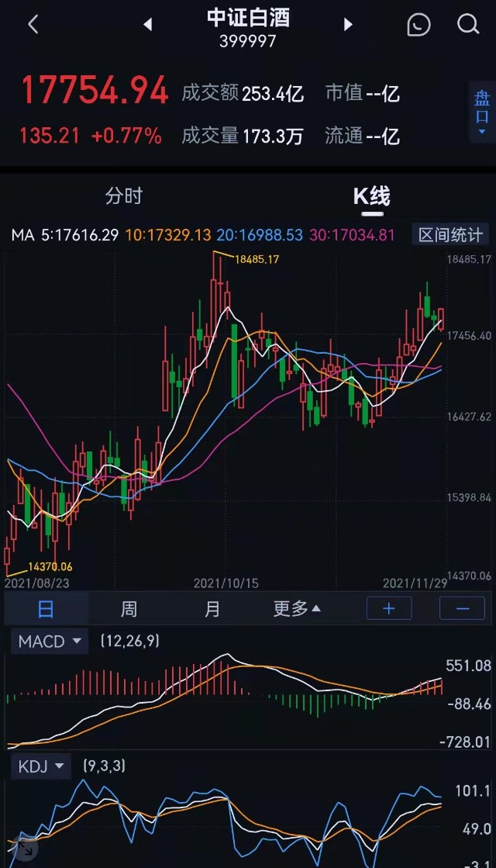496x868 pixels.
Task: Open the MACD indicator dropdown
Action: (50, 641)
